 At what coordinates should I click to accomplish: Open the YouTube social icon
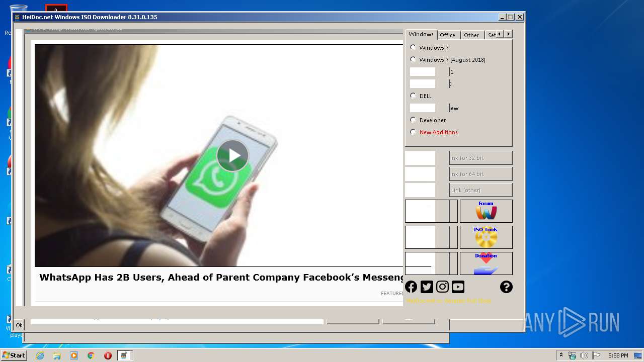pos(458,287)
